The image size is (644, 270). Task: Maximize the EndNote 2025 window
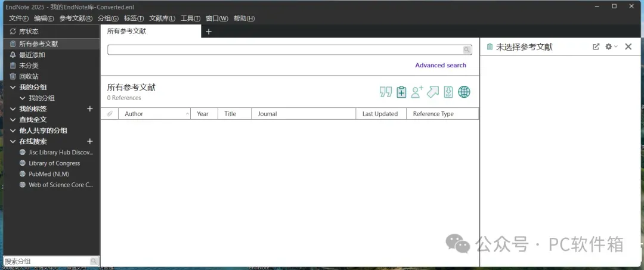pyautogui.click(x=614, y=6)
